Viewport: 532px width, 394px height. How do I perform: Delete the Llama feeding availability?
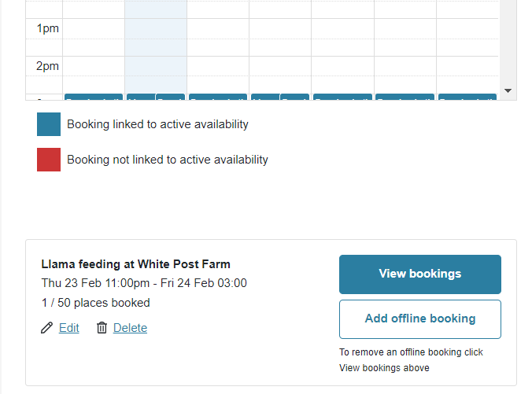[x=130, y=328]
